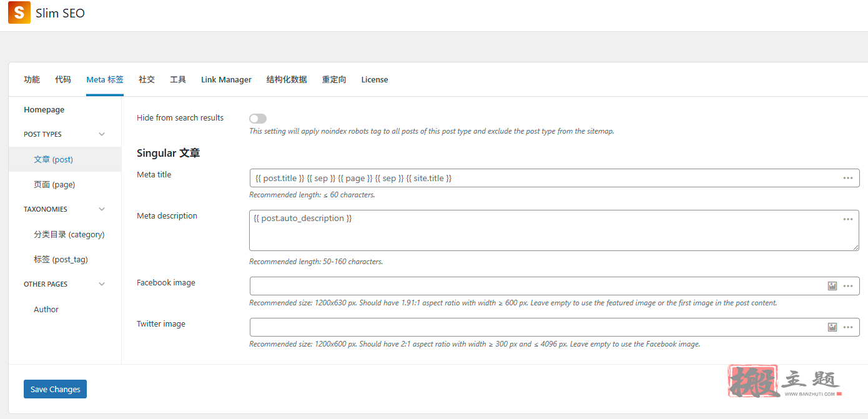Click the OTHER PAGES heading text

tap(46, 284)
